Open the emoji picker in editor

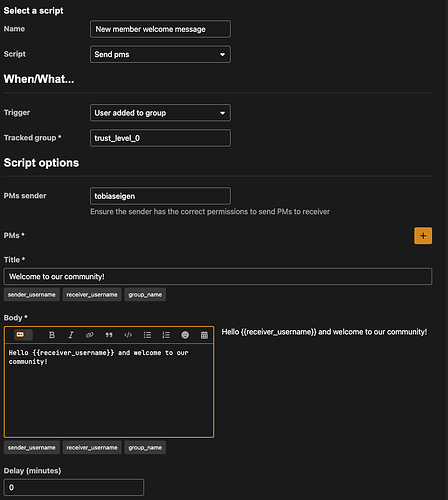185,335
